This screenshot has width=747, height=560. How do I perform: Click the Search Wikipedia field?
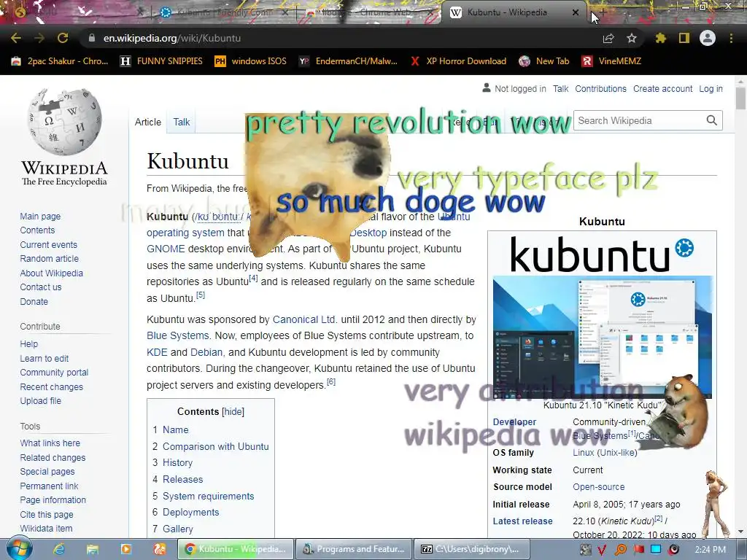638,120
